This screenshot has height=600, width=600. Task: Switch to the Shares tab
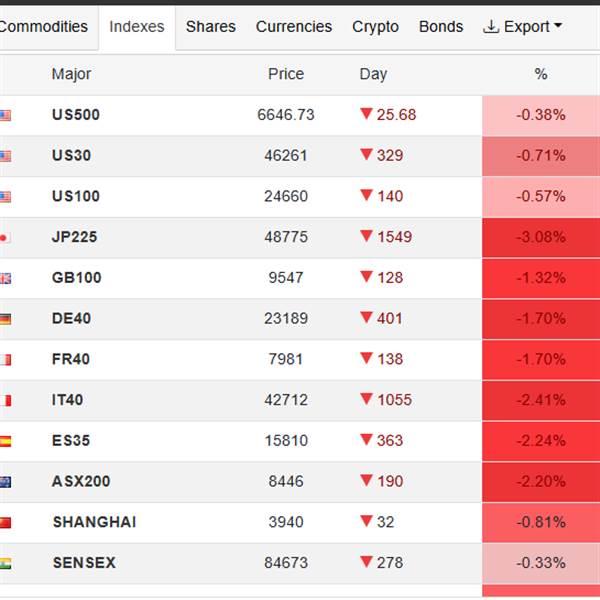click(210, 27)
